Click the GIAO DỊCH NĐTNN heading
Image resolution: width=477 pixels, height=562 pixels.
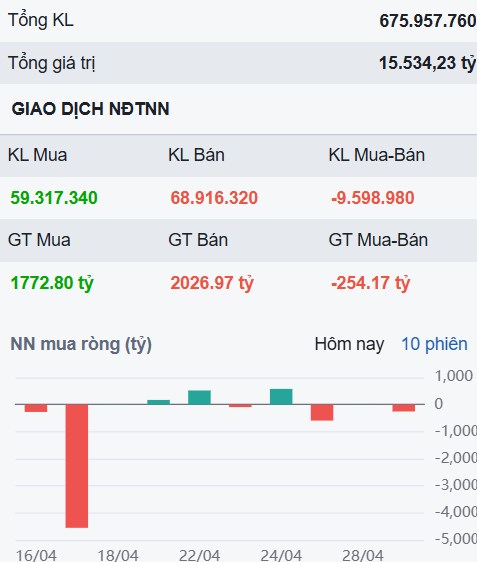[90, 109]
